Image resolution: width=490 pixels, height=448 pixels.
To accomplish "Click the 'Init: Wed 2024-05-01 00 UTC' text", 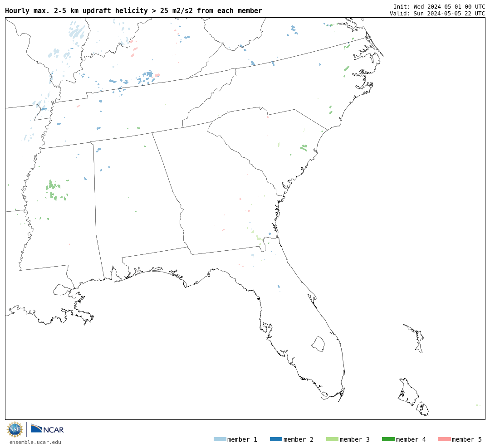I will click(439, 6).
